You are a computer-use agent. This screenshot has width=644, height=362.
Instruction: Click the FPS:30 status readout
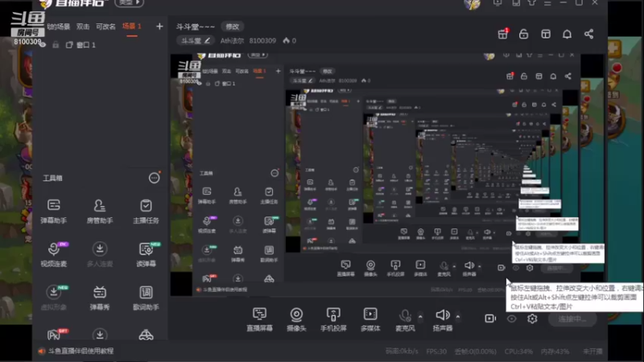click(x=436, y=352)
